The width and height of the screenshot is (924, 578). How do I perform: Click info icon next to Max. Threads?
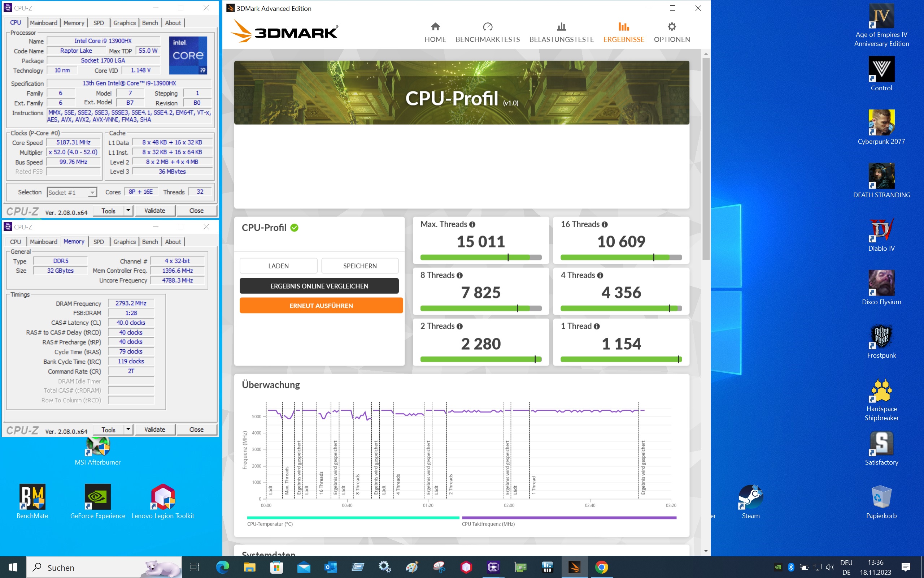[472, 224]
